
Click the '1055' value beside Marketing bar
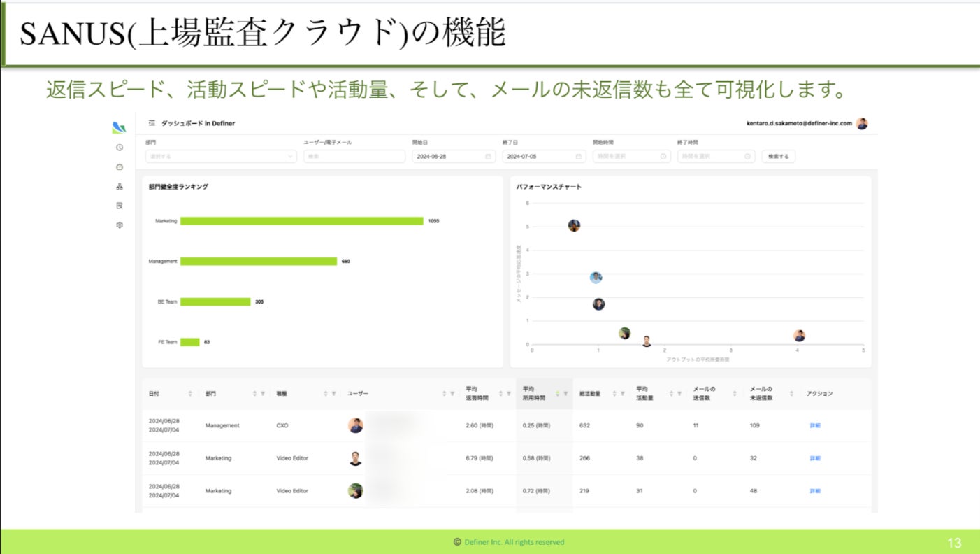click(x=433, y=221)
